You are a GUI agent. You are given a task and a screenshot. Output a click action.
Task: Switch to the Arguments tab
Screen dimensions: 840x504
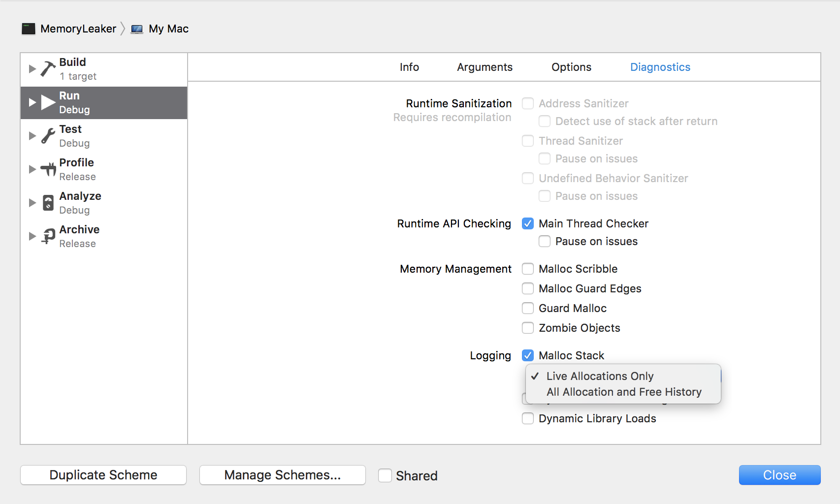click(485, 67)
